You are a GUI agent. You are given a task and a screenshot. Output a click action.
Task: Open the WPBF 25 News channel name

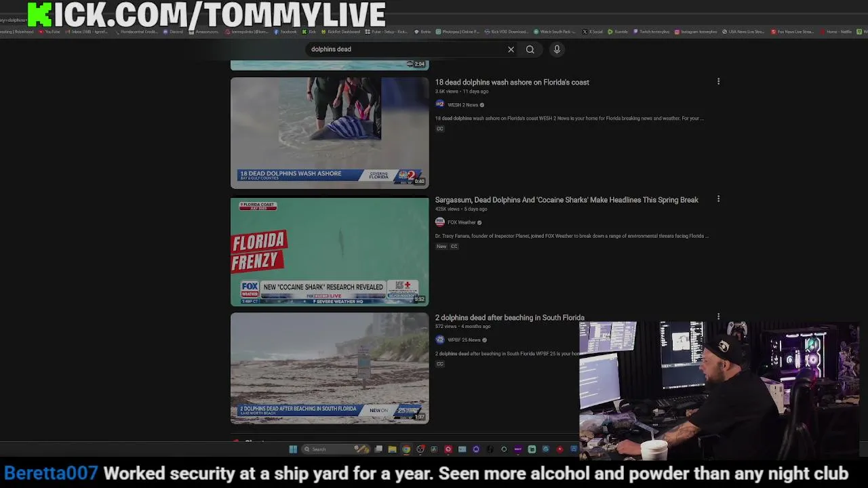pos(464,340)
